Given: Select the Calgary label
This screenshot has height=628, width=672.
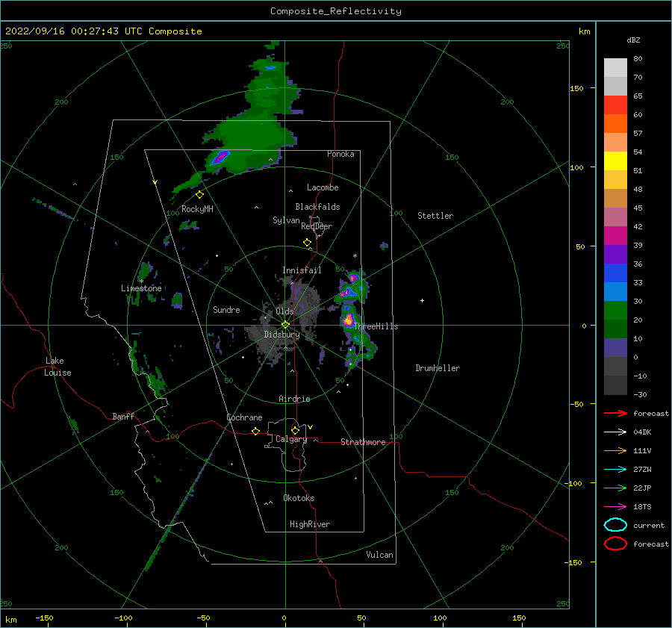Looking at the screenshot, I should click(291, 439).
